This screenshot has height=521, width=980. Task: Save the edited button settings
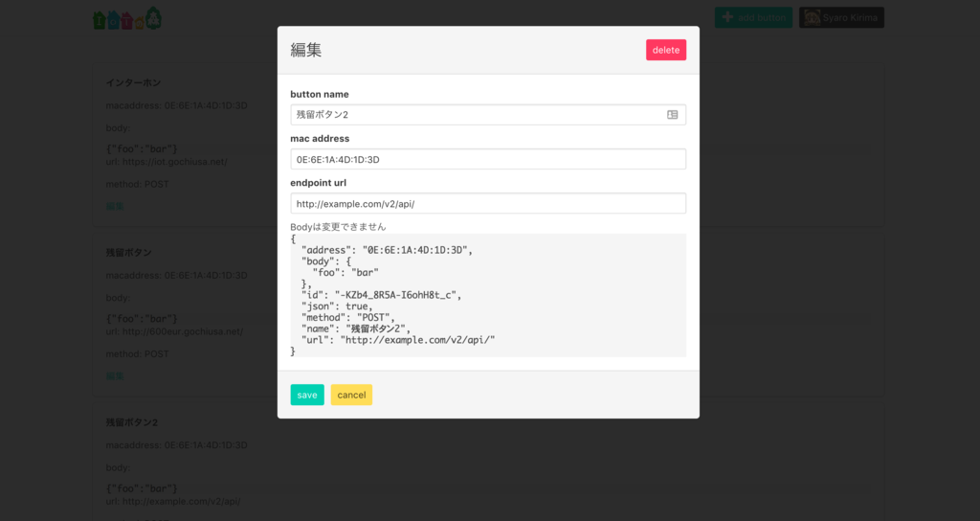tap(307, 395)
